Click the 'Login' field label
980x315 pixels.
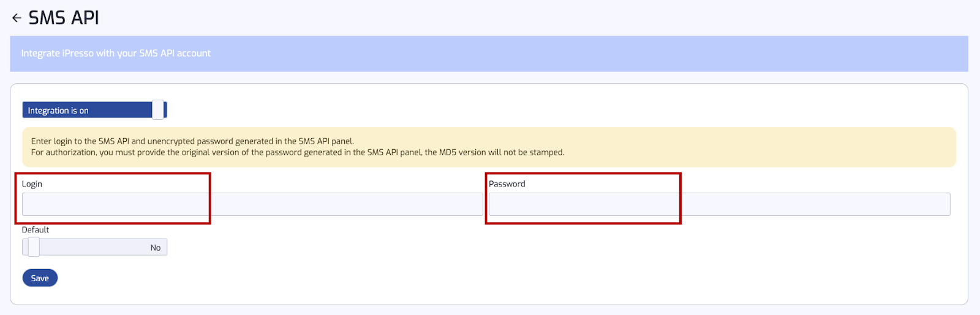coord(32,183)
